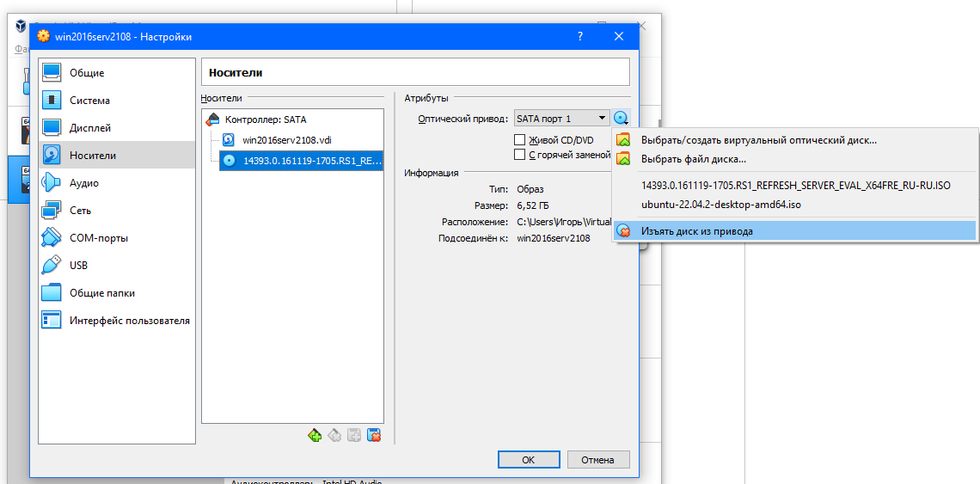This screenshot has width=980, height=484.
Task: Click the help question mark in title bar
Action: [x=580, y=37]
